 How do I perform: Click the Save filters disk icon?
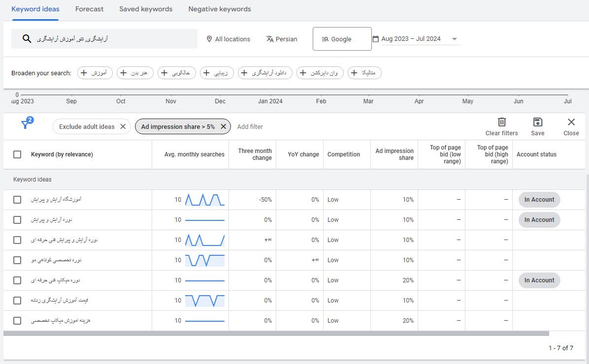tap(538, 122)
